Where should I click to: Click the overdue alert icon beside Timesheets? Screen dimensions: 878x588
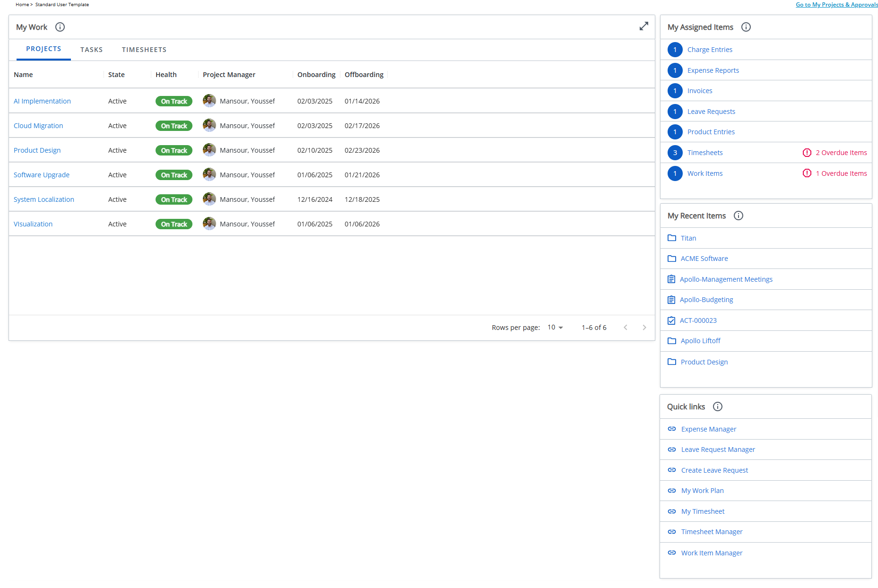(807, 152)
